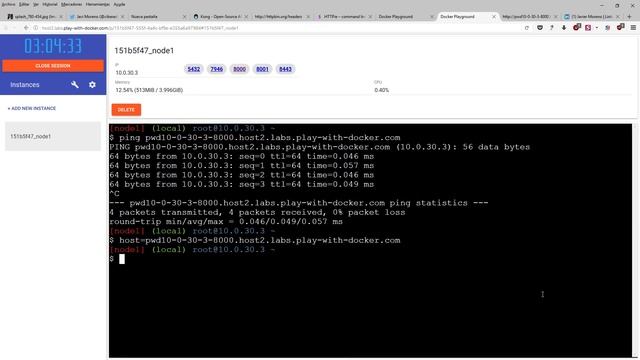
Task: Open a new browser tab with plus
Action: (x=629, y=16)
